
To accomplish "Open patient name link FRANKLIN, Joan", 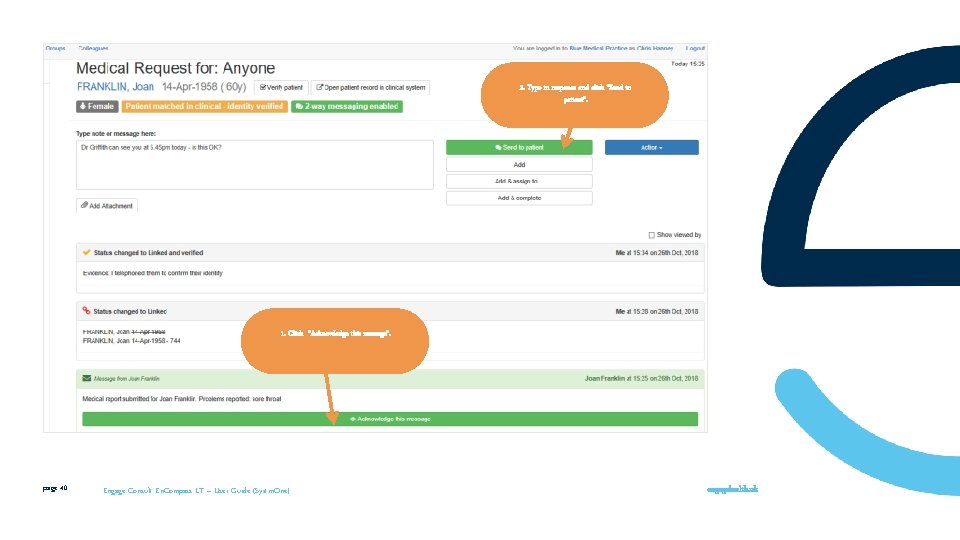I will [x=115, y=87].
